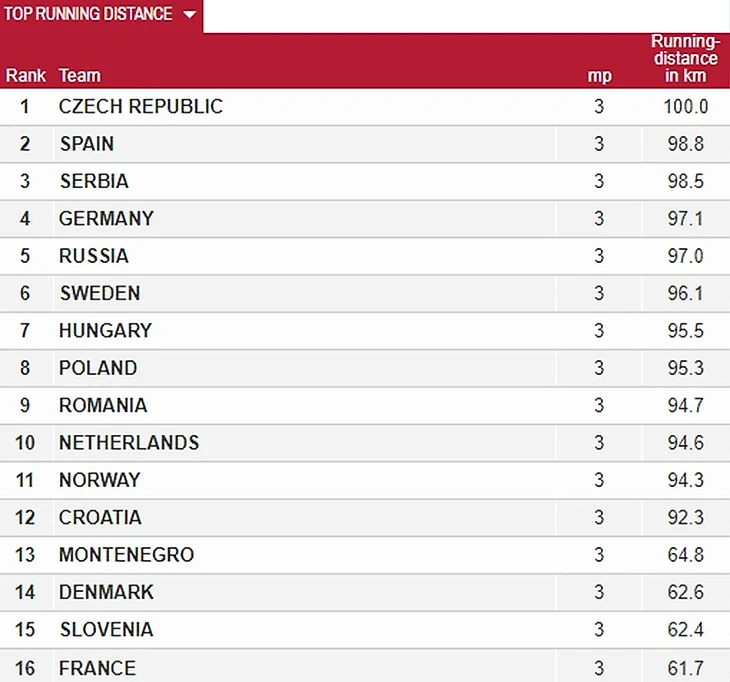Sort by the Team column header
This screenshot has width=730, height=682.
tap(80, 75)
